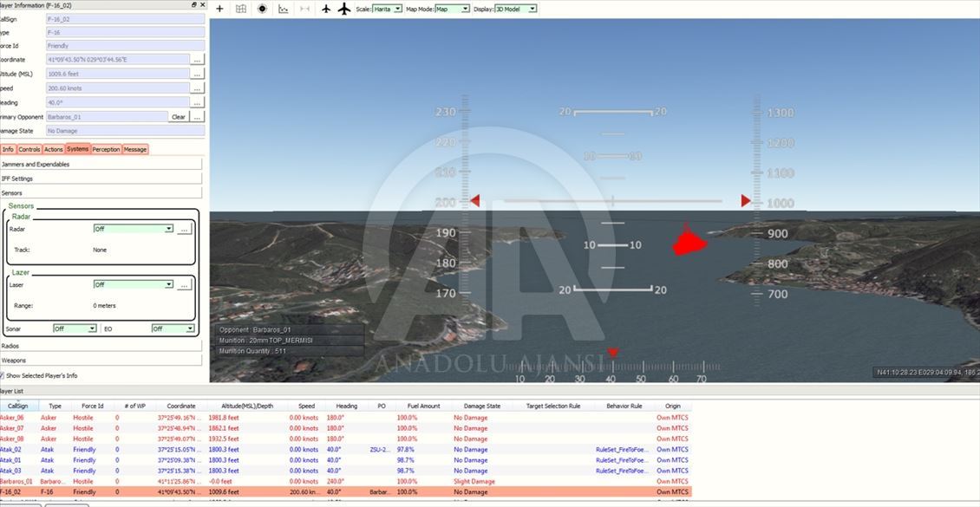
Task: Click ellipsis button beside Laser dropdown
Action: (x=185, y=285)
